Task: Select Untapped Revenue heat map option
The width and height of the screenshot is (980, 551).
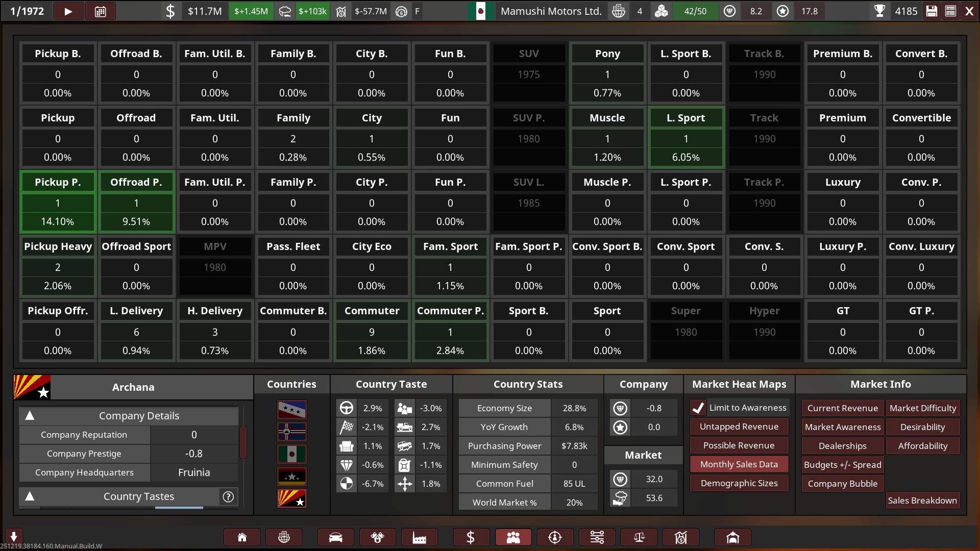Action: pos(739,427)
